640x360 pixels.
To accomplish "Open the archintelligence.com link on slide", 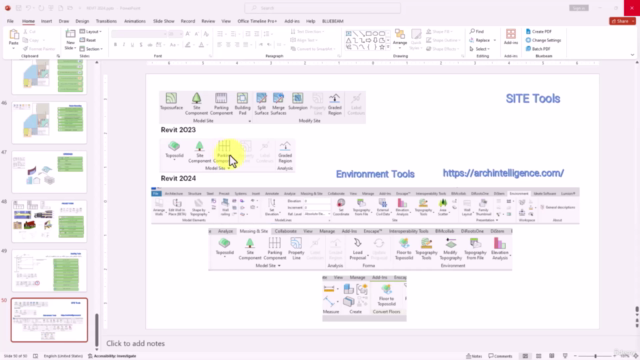I will 503,173.
